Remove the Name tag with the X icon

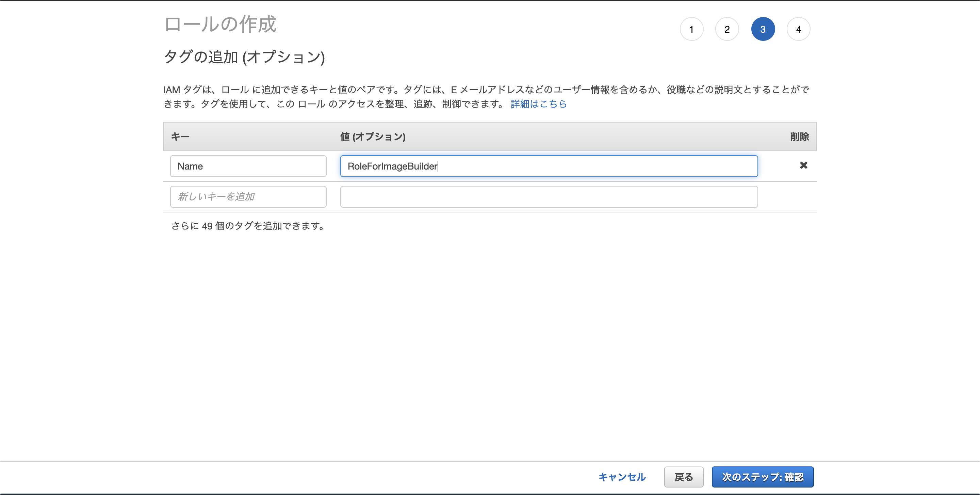803,165
